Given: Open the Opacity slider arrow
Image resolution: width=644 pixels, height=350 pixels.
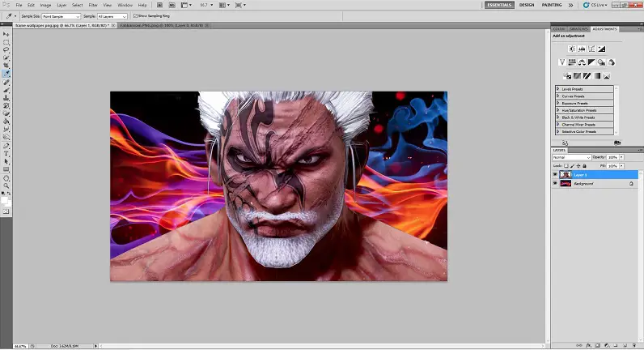Looking at the screenshot, I should click(x=621, y=157).
